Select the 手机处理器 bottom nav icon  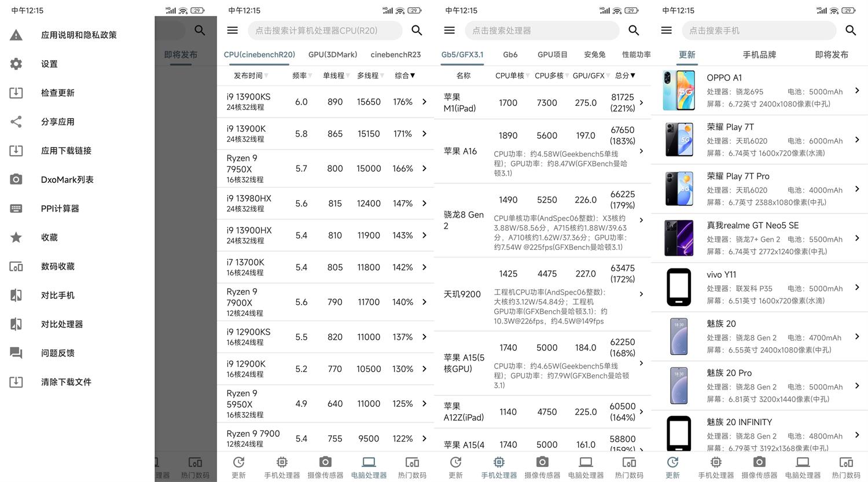tap(281, 466)
